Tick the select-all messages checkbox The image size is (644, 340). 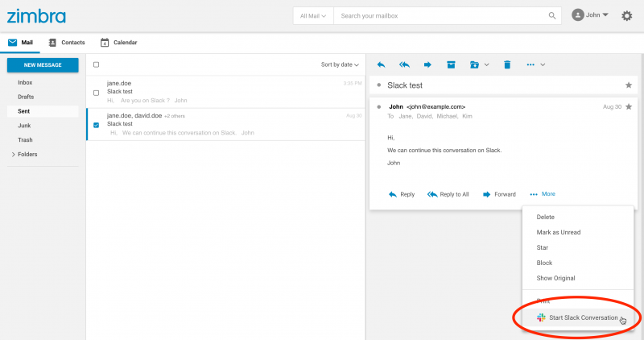click(x=96, y=64)
